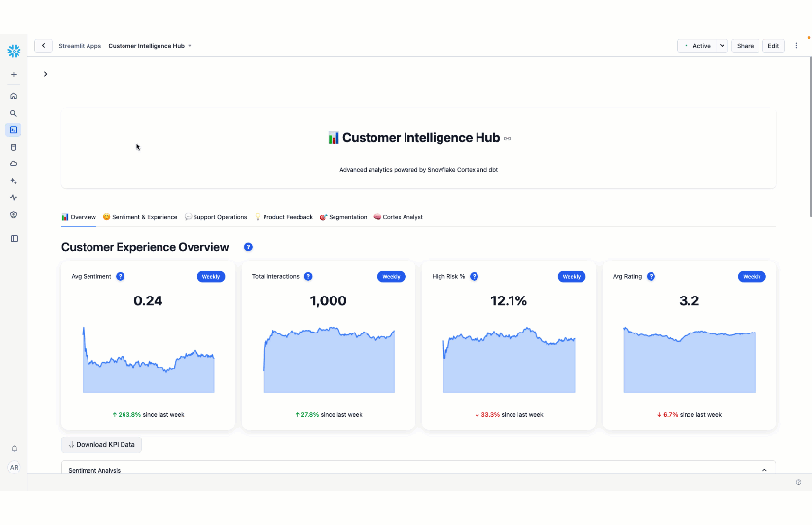This screenshot has height=525, width=812.
Task: Switch to the Cortex Analyst tab
Action: pos(399,217)
